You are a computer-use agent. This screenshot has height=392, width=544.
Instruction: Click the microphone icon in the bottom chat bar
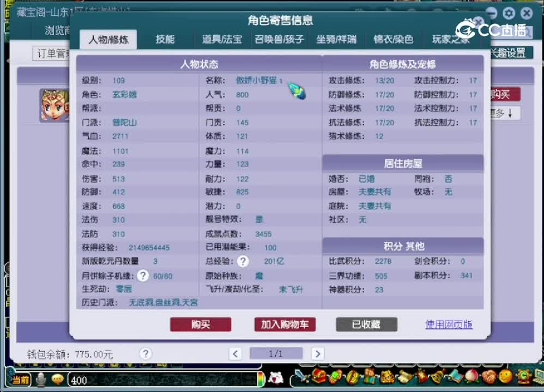tap(41, 379)
